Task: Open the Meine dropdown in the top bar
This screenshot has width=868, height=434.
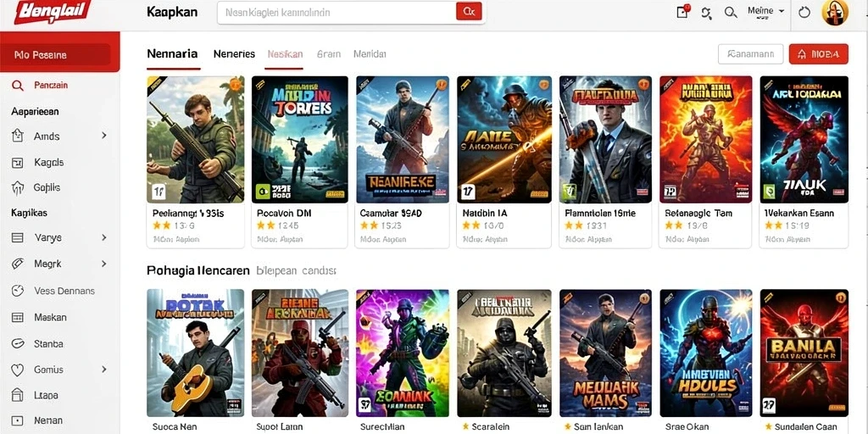Action: pyautogui.click(x=766, y=11)
